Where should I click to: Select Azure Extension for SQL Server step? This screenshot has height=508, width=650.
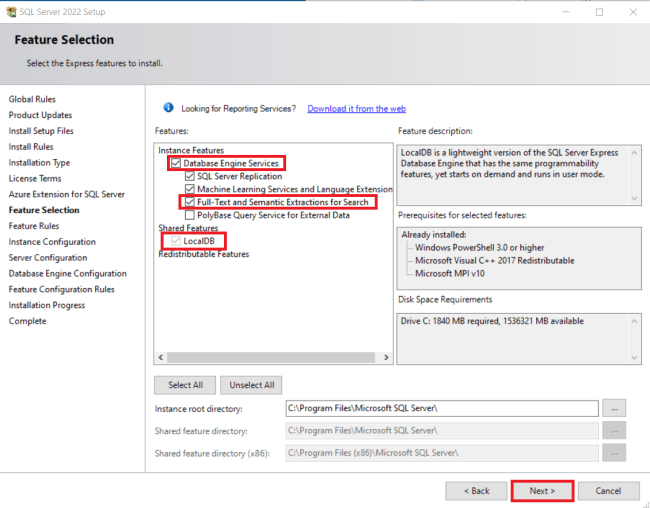click(67, 194)
